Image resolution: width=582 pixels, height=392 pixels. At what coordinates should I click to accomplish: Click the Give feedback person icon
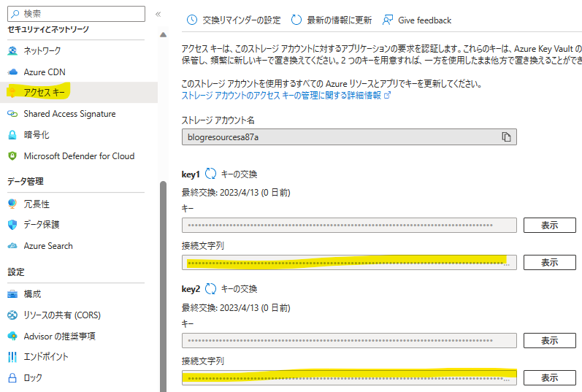pyautogui.click(x=388, y=20)
